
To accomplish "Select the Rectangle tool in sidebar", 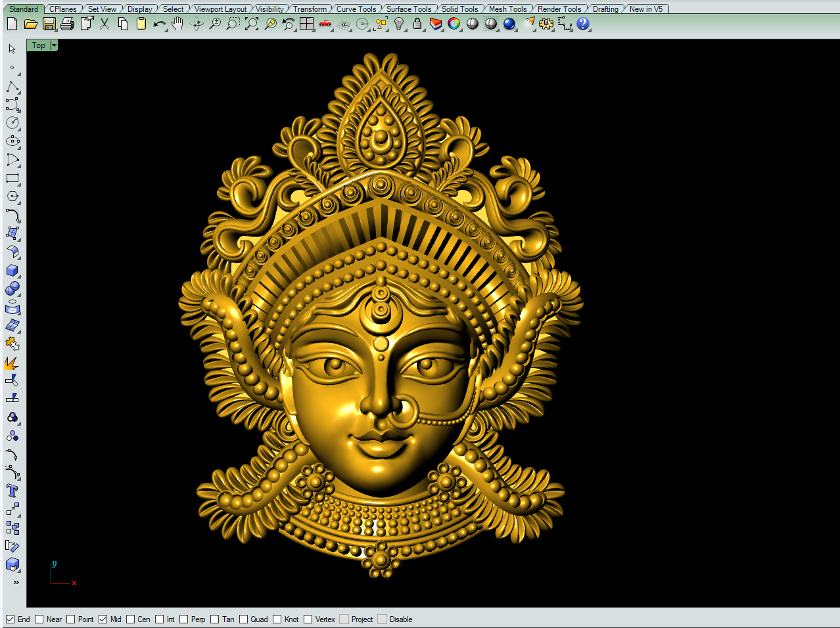I will (x=12, y=178).
